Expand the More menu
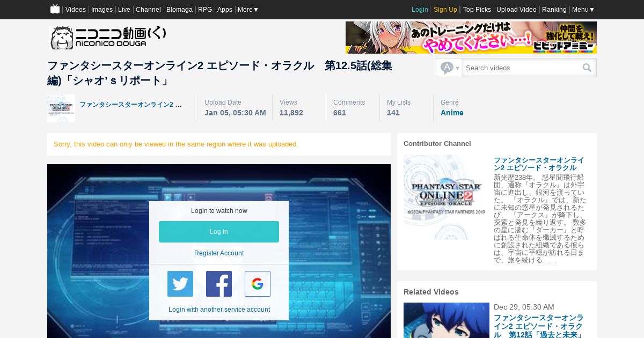This screenshot has width=644, height=338. coord(248,10)
